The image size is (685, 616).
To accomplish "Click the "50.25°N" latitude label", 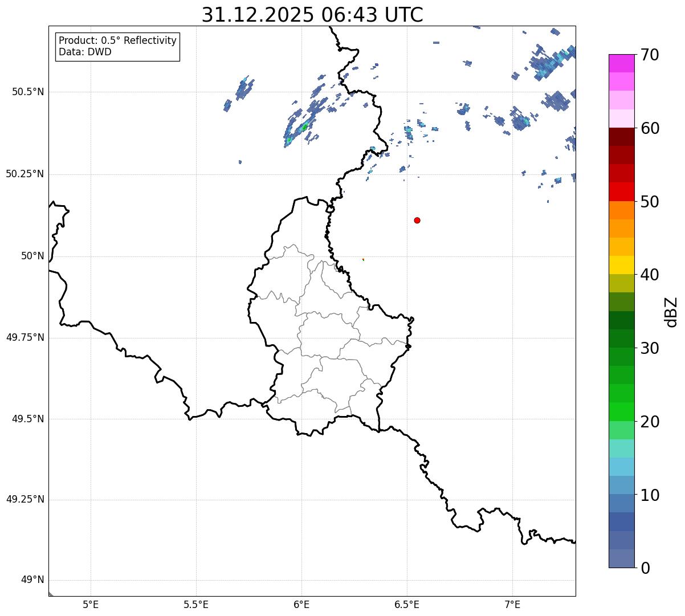I will pos(25,174).
